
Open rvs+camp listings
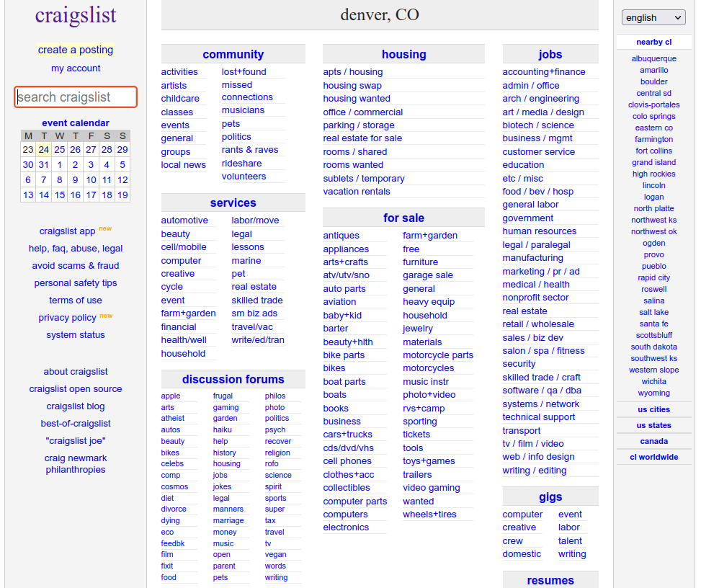(x=424, y=409)
